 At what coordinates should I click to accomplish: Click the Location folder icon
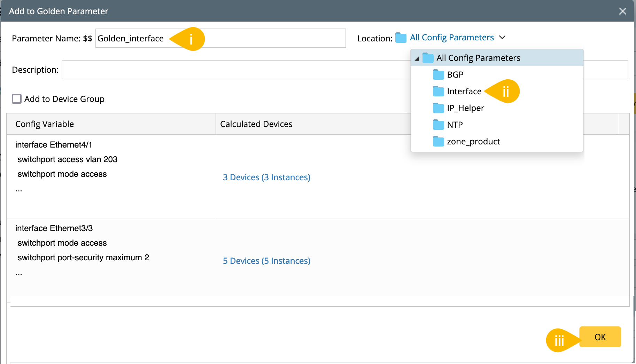coord(401,38)
